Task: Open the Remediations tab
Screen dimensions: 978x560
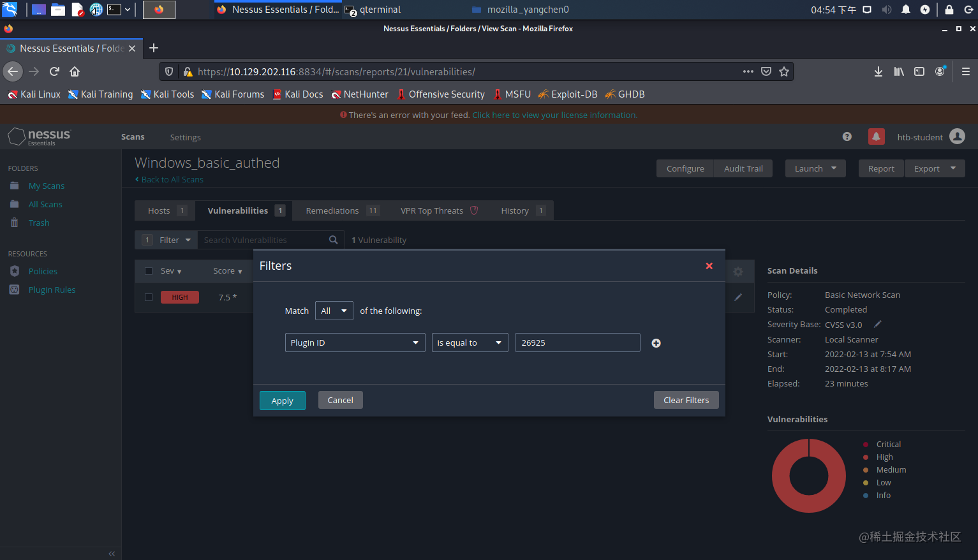Action: (x=342, y=210)
